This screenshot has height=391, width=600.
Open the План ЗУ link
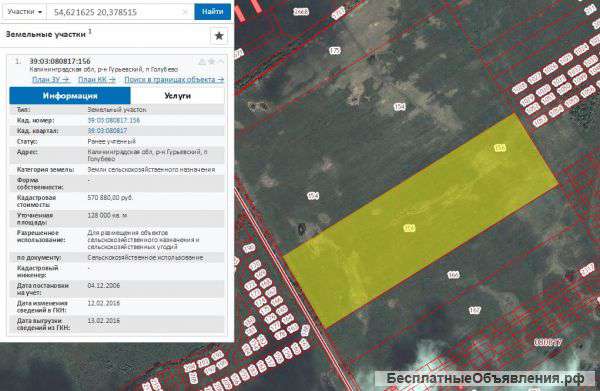(51, 80)
